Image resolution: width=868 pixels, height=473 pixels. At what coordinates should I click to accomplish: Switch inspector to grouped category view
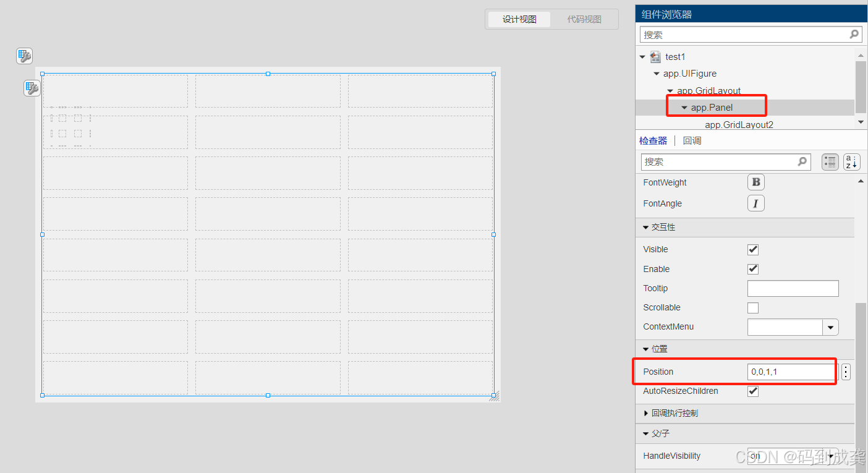pyautogui.click(x=830, y=162)
